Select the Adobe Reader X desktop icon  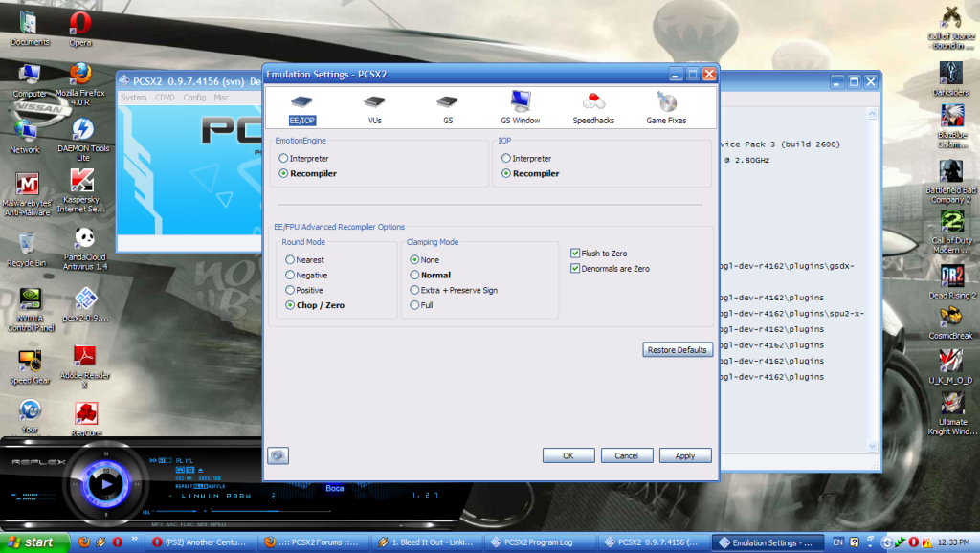pyautogui.click(x=85, y=366)
